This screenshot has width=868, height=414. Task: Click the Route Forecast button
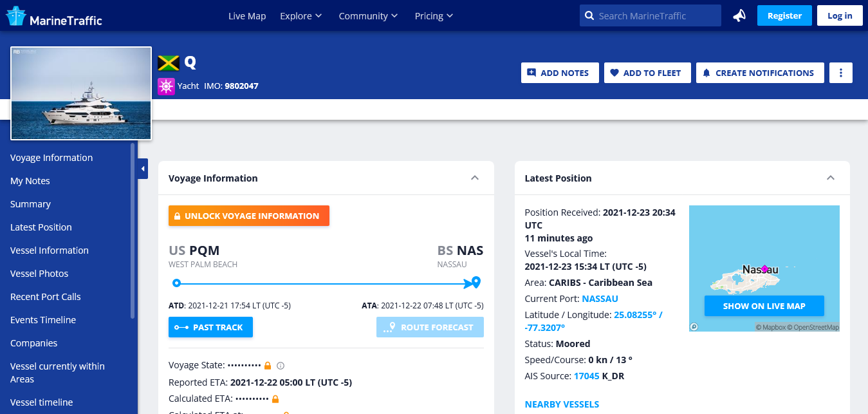pos(430,327)
